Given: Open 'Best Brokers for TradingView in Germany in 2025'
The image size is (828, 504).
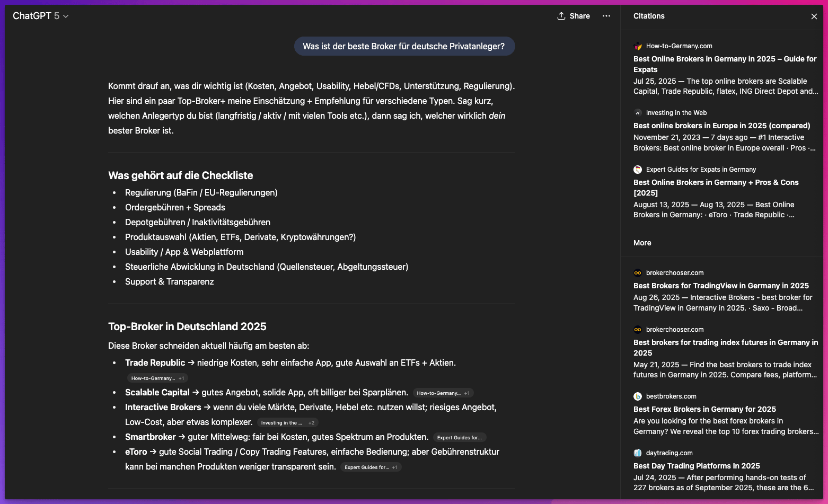Looking at the screenshot, I should tap(721, 286).
